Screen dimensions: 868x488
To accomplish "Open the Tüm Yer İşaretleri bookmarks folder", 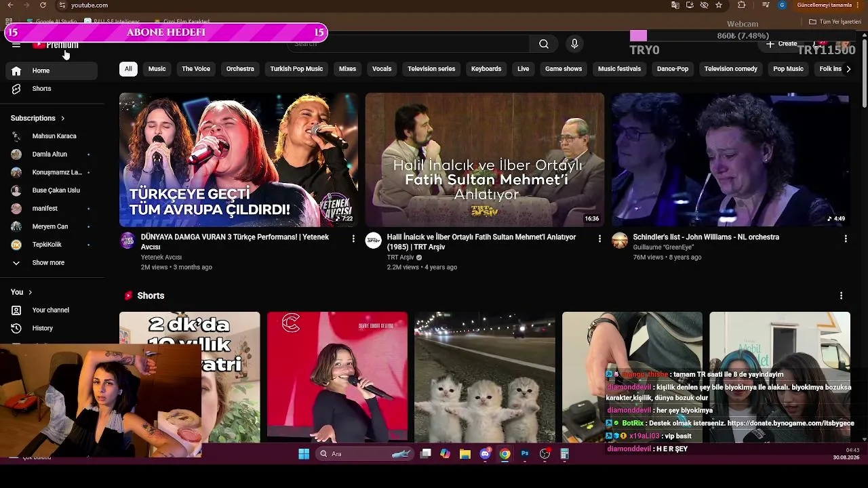I will pyautogui.click(x=835, y=22).
